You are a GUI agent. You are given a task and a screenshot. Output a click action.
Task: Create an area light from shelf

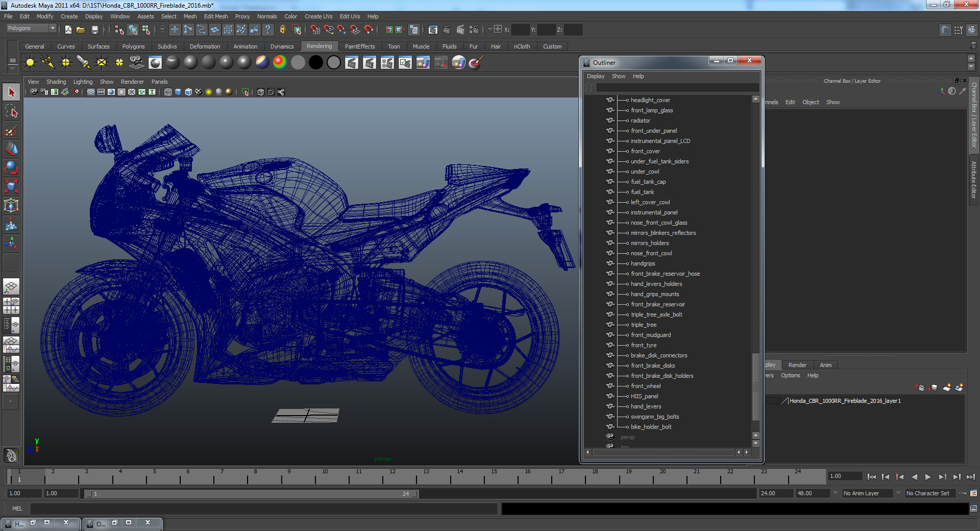click(x=102, y=63)
